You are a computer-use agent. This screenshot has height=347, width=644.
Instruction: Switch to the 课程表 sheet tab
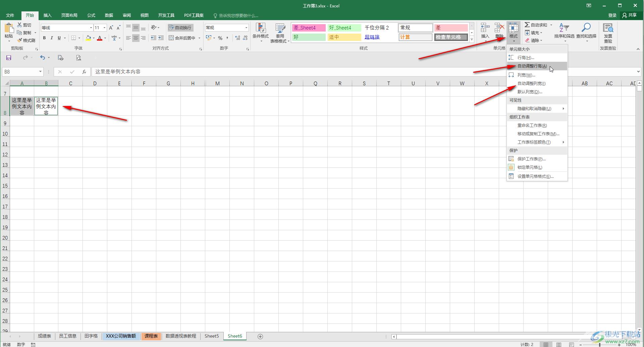pyautogui.click(x=151, y=336)
